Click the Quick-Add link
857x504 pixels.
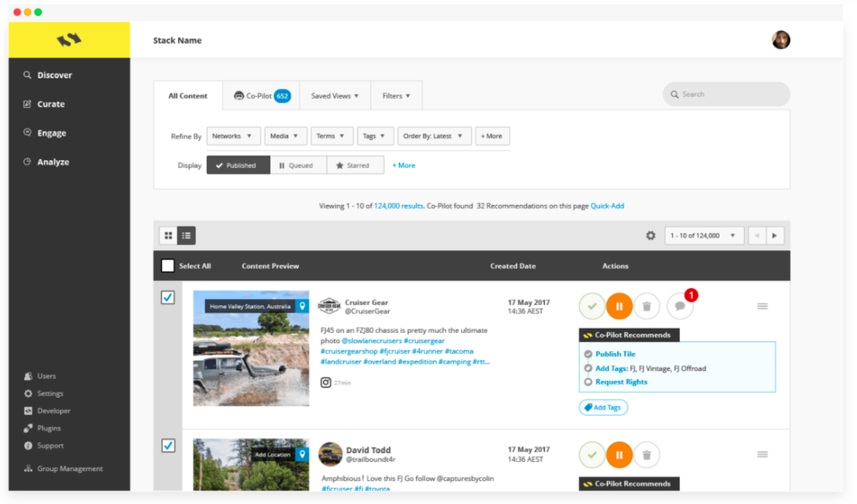coord(606,205)
